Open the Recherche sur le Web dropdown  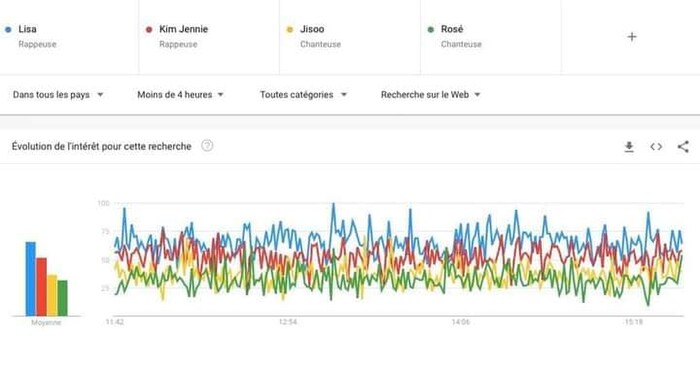pyautogui.click(x=430, y=95)
